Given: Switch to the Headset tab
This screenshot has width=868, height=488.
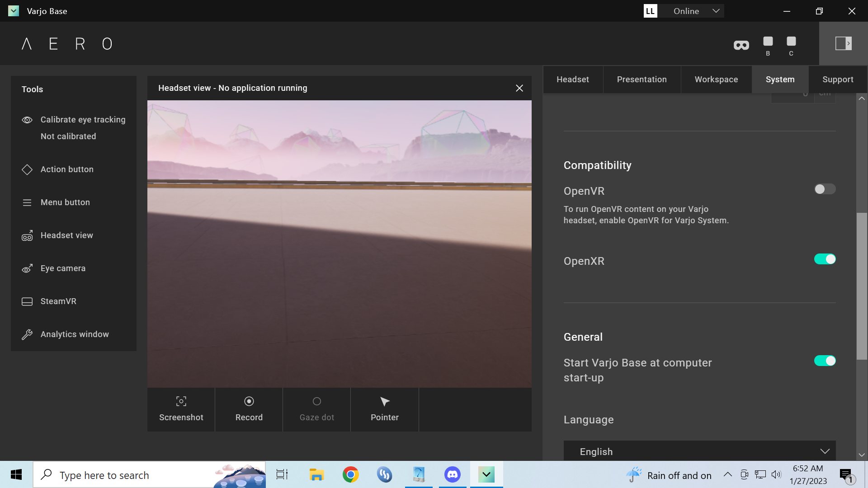Looking at the screenshot, I should [572, 80].
